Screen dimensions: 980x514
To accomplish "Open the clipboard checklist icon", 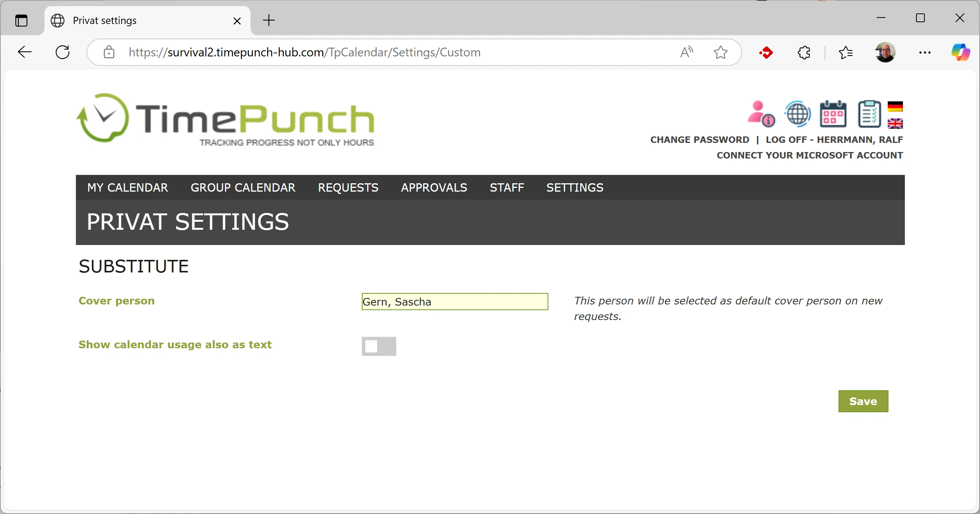I will (869, 114).
